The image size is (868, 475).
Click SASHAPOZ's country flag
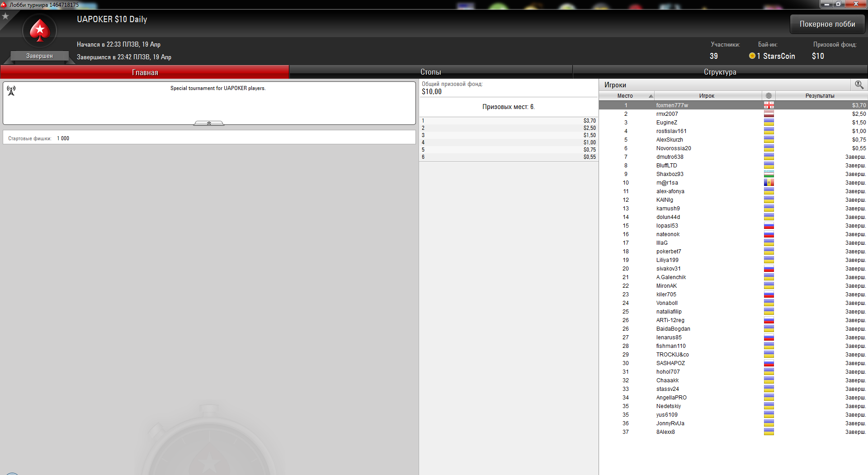(x=769, y=363)
